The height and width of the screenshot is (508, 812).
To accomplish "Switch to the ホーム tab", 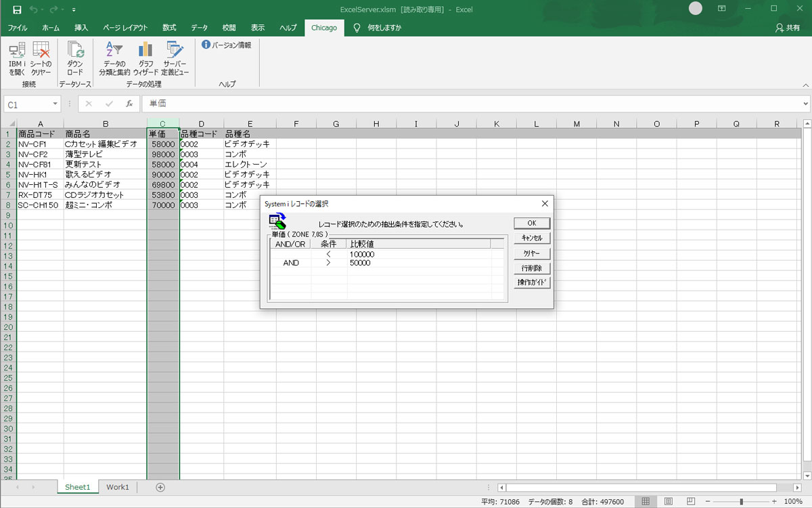I will point(51,28).
